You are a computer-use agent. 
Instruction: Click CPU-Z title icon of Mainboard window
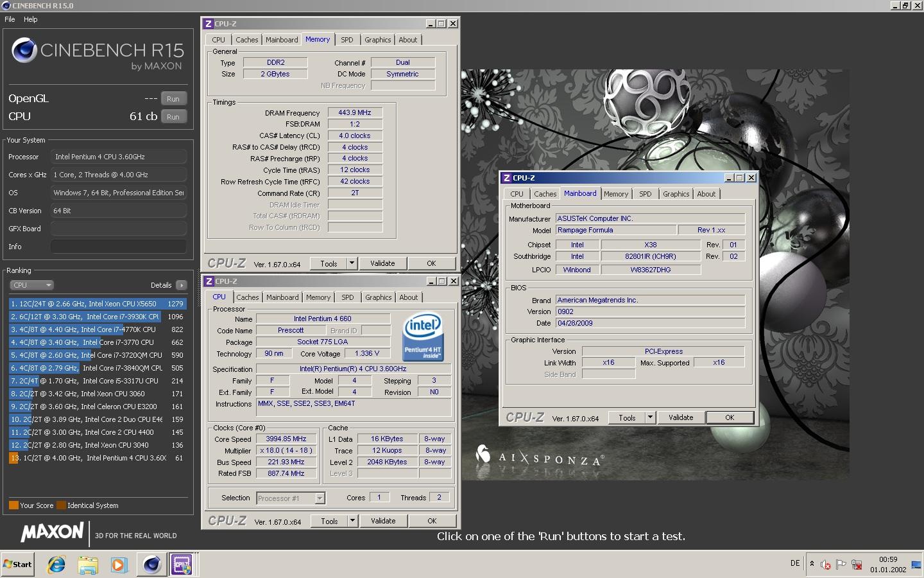tap(507, 178)
